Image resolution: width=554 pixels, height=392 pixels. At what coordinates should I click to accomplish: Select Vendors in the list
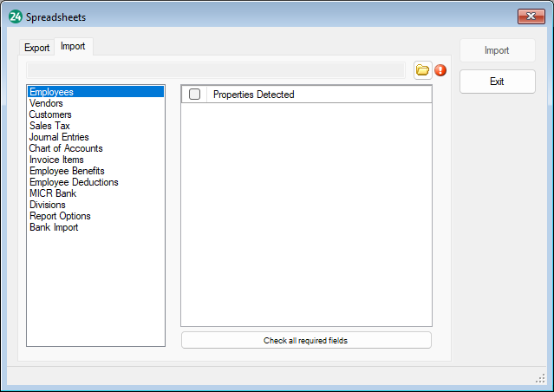click(46, 103)
